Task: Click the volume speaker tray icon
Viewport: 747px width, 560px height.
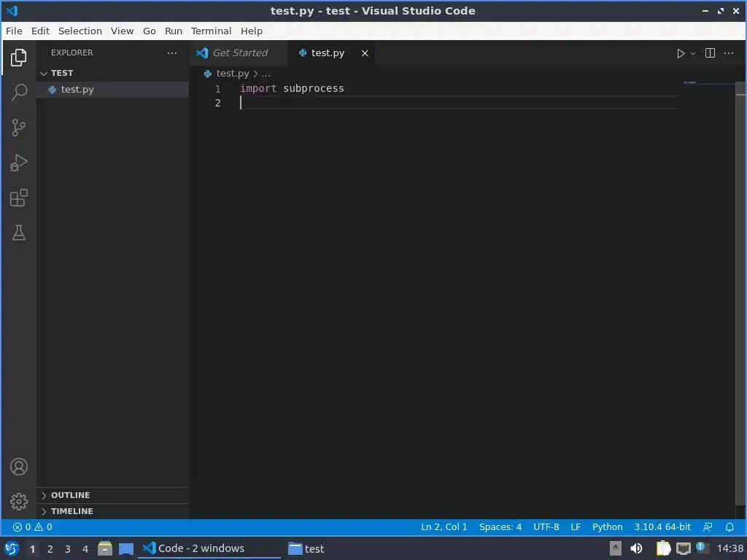Action: pos(636,548)
